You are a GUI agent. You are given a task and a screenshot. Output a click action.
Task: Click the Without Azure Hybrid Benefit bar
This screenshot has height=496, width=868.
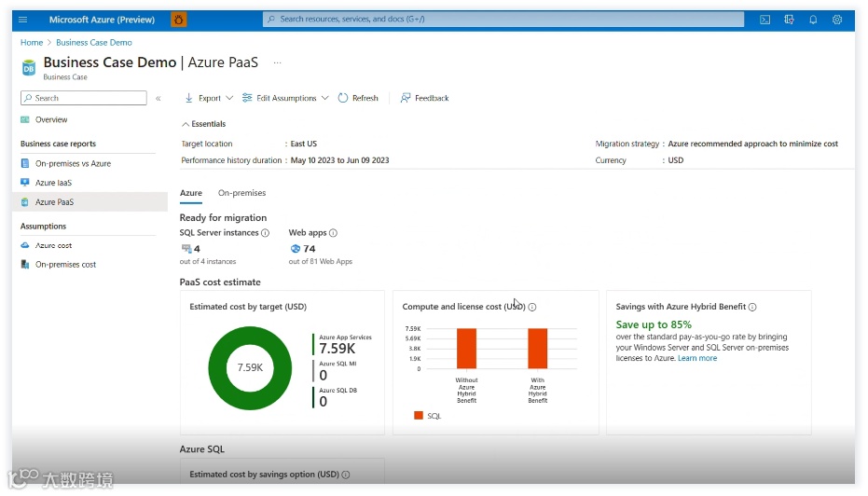(x=467, y=348)
